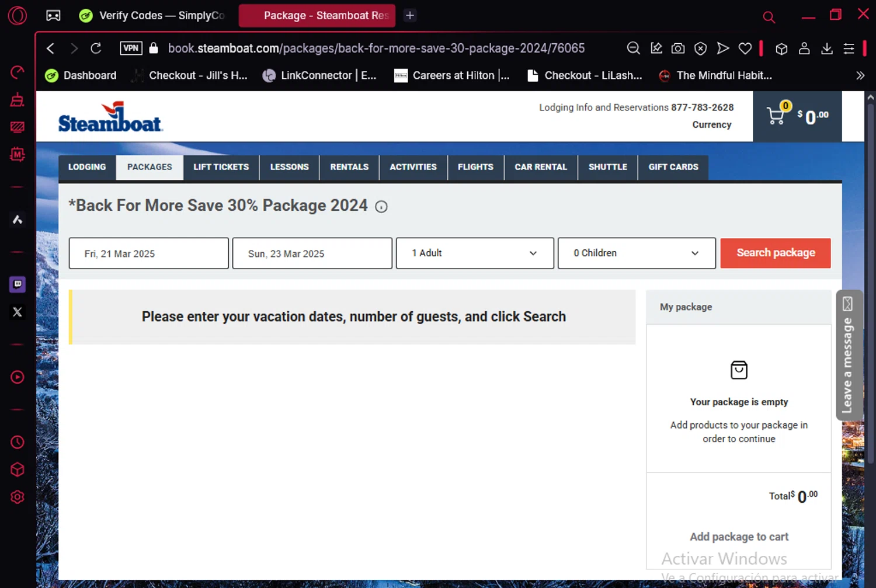The width and height of the screenshot is (876, 588).
Task: Click the package info circle icon
Action: (381, 207)
